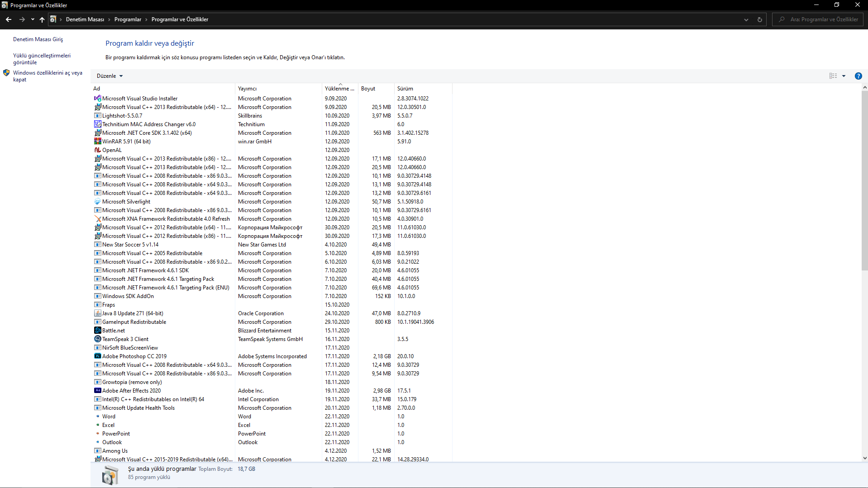Click the TeamSpeak 3 Client icon
This screenshot has height=488, width=868.
point(97,339)
